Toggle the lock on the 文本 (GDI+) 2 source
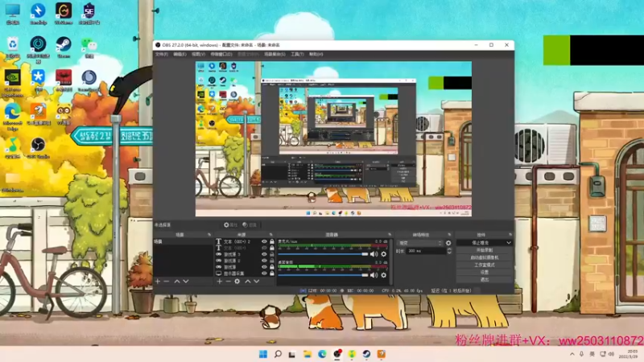 (272, 242)
